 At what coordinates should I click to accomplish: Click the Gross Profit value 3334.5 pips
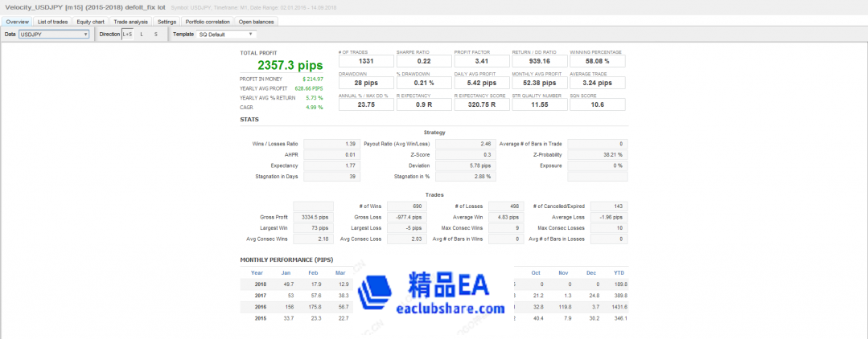click(313, 218)
